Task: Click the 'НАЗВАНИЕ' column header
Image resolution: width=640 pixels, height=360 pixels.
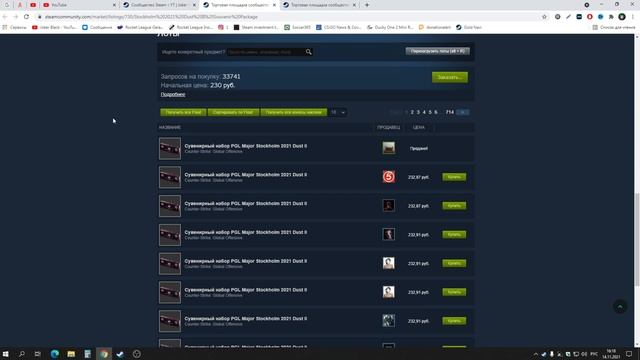Action: (170, 127)
